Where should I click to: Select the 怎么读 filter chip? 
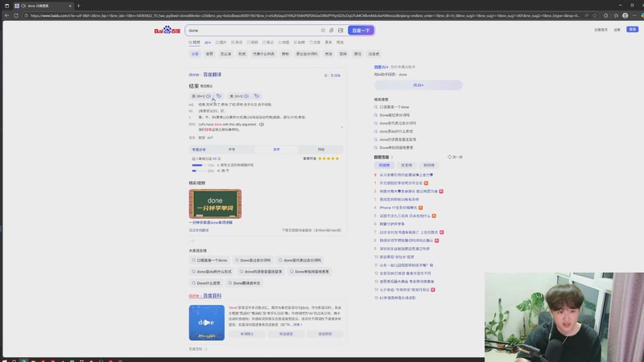(225, 54)
